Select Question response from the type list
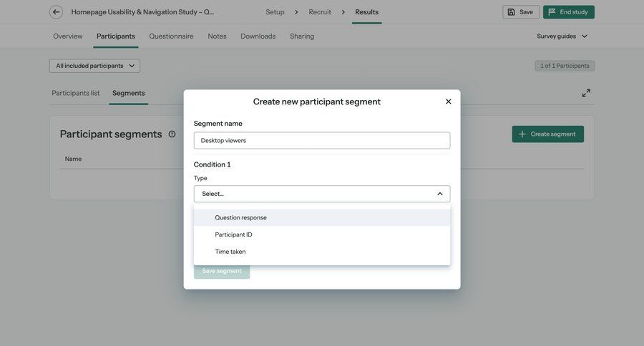 point(240,217)
